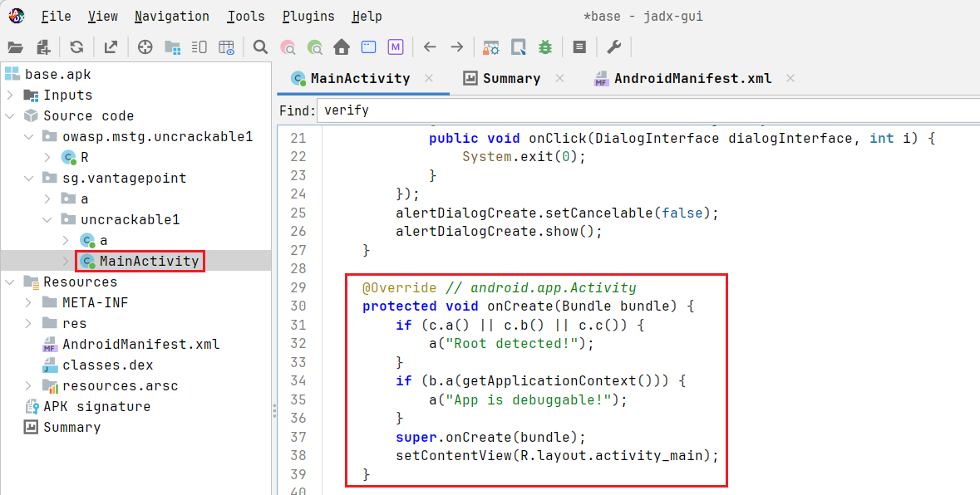Collapse the owasp.mstg.uncrackable1 package
This screenshot has height=495, width=980.
coord(29,136)
